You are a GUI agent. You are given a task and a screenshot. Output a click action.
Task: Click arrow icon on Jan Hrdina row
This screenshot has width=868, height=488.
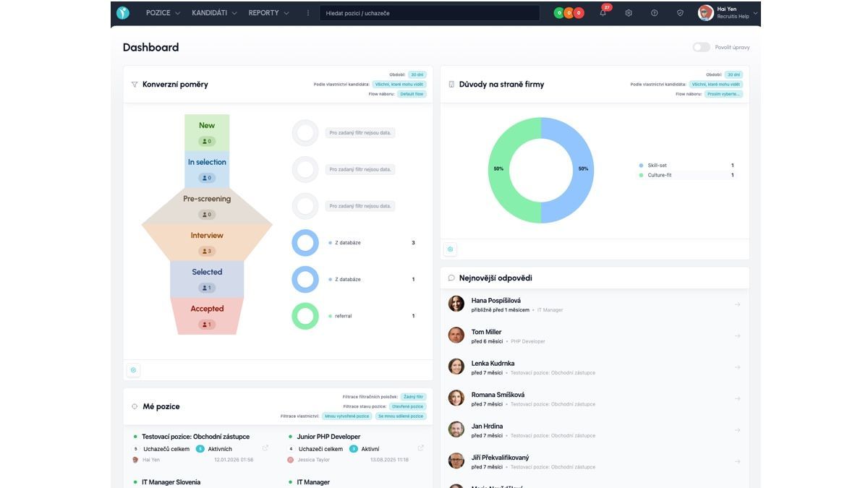pyautogui.click(x=737, y=430)
